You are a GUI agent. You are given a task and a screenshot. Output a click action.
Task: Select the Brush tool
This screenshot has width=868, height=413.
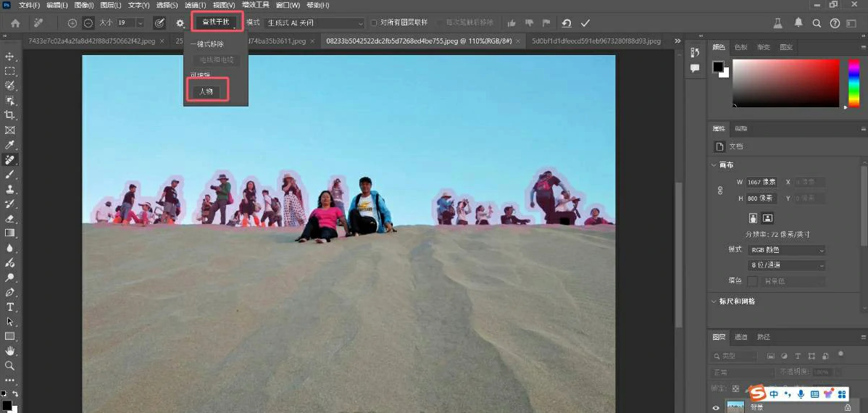[9, 175]
